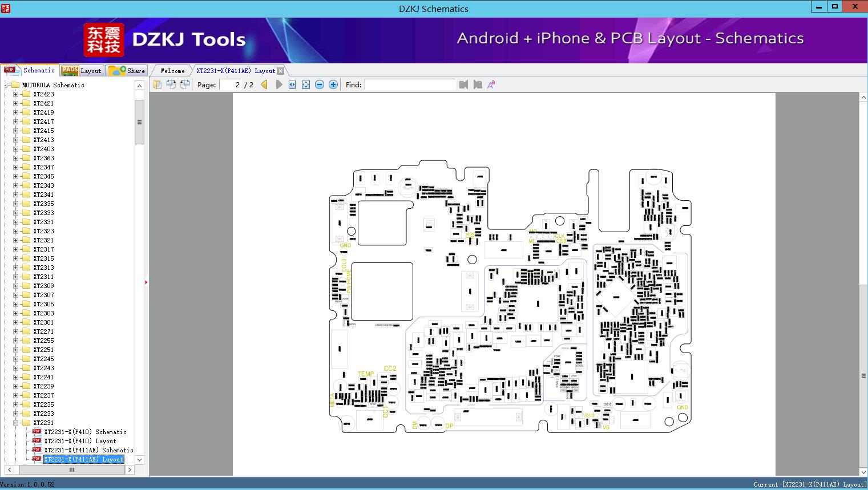Zoom out of the layout view
The height and width of the screenshot is (490, 868).
click(x=320, y=84)
